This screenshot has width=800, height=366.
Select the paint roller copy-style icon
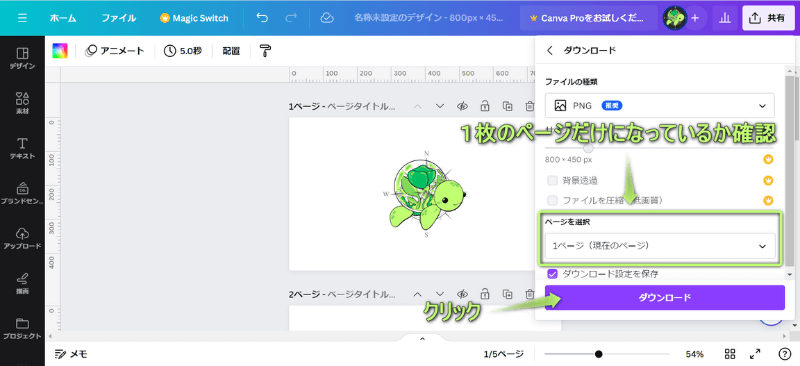point(265,51)
